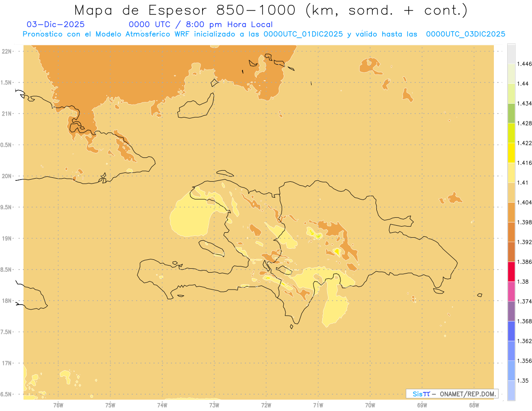Click the longitude label '75W'

110,405
